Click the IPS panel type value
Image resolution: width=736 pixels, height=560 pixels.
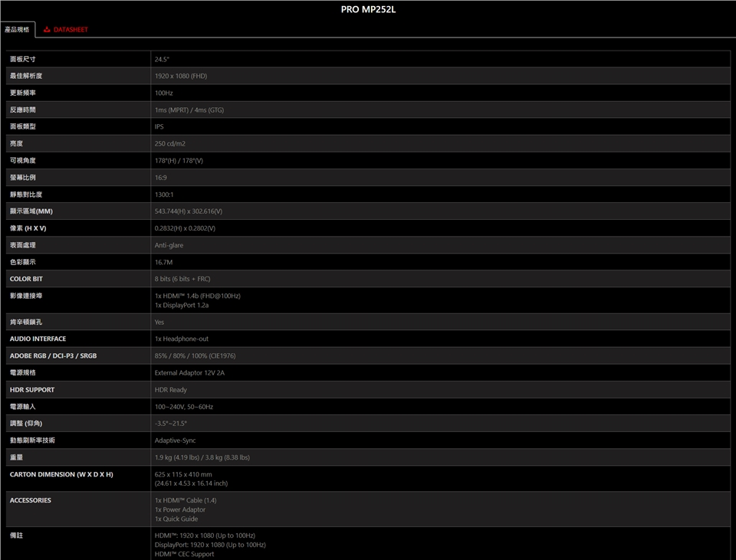click(159, 126)
